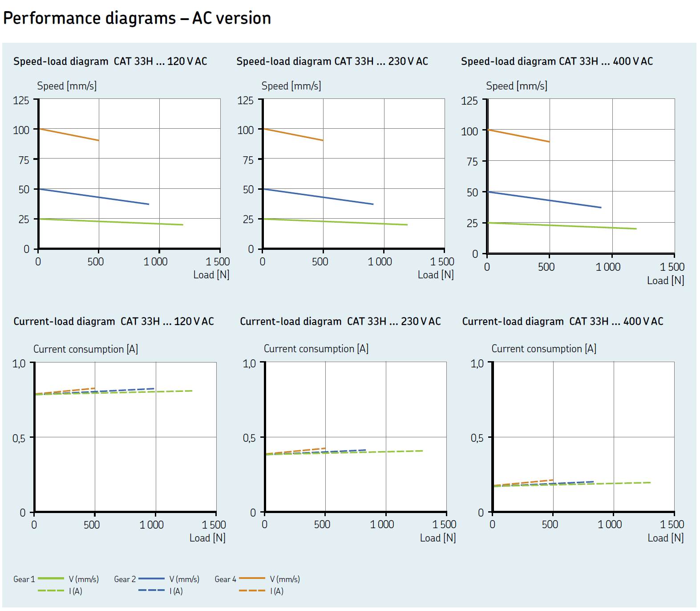Image resolution: width=700 pixels, height=611 pixels.
Task: Click the Gear 1 solid green legend line
Action: (x=51, y=578)
